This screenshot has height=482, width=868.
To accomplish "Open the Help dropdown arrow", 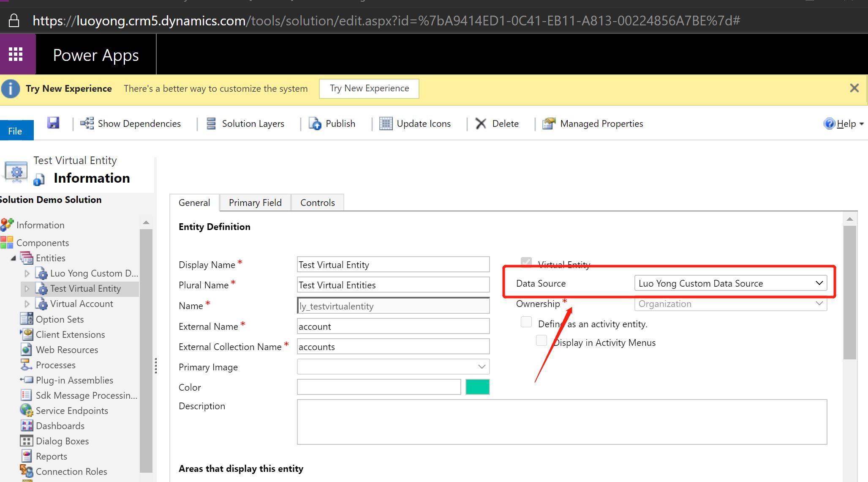I will click(x=862, y=124).
